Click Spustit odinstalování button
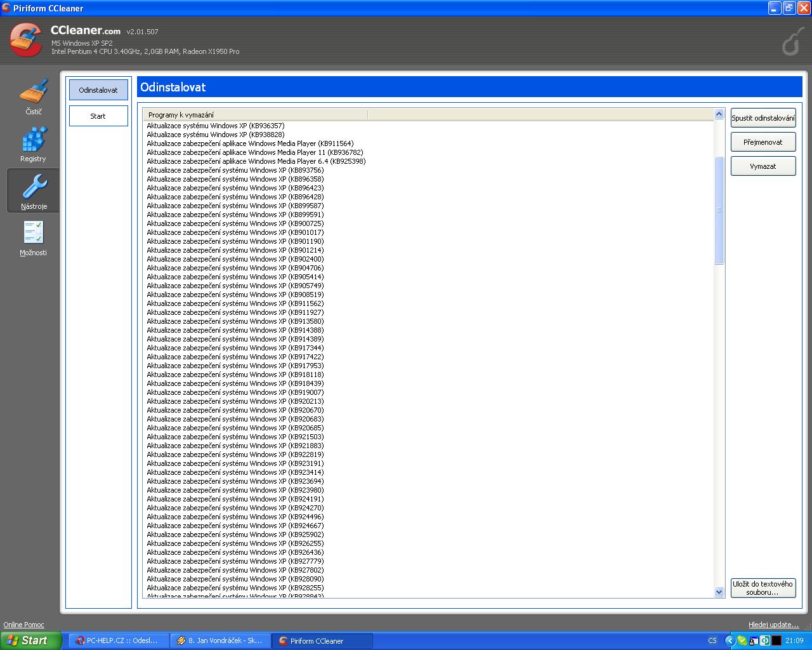 point(763,118)
